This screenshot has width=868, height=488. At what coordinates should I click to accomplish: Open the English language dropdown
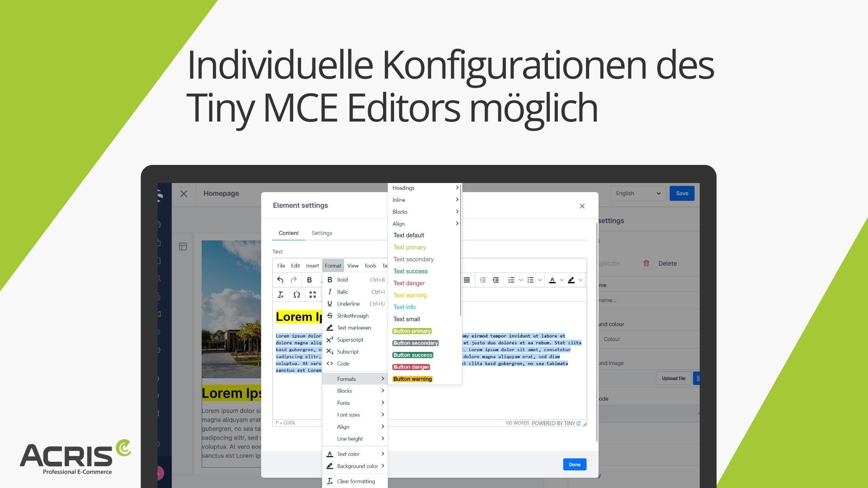pos(638,193)
